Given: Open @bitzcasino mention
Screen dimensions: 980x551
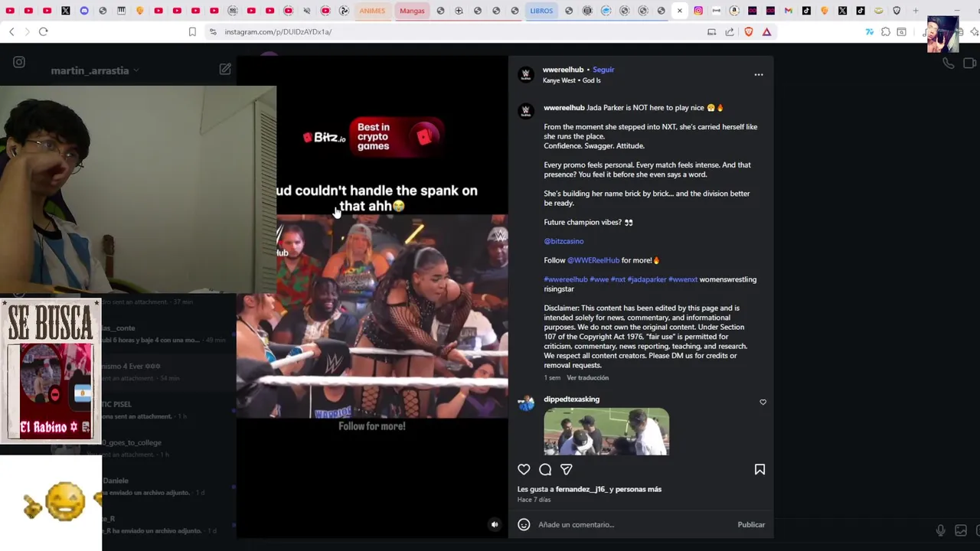Looking at the screenshot, I should pyautogui.click(x=563, y=241).
